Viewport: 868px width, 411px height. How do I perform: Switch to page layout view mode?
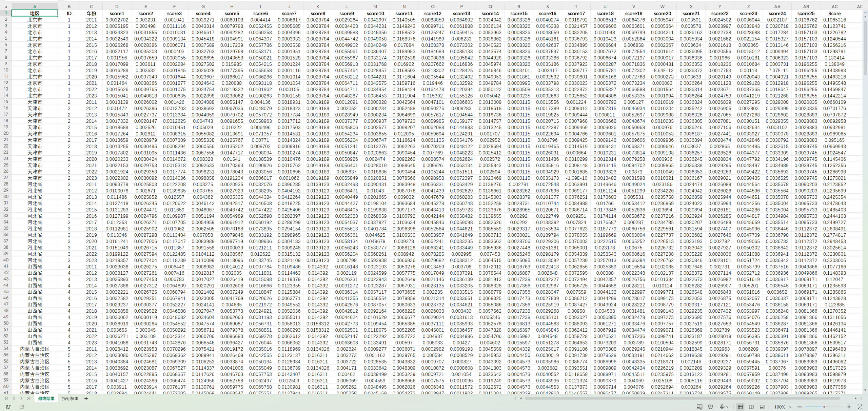762,407
